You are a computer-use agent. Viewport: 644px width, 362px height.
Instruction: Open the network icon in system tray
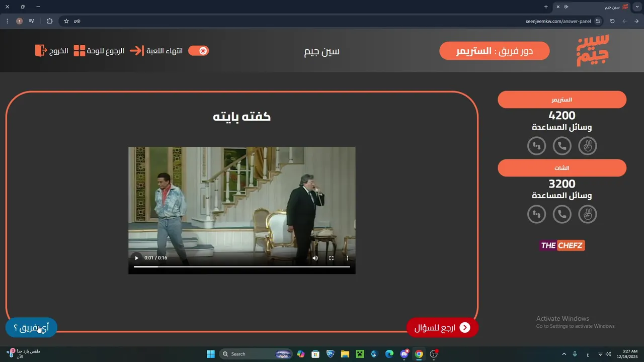pyautogui.click(x=600, y=354)
